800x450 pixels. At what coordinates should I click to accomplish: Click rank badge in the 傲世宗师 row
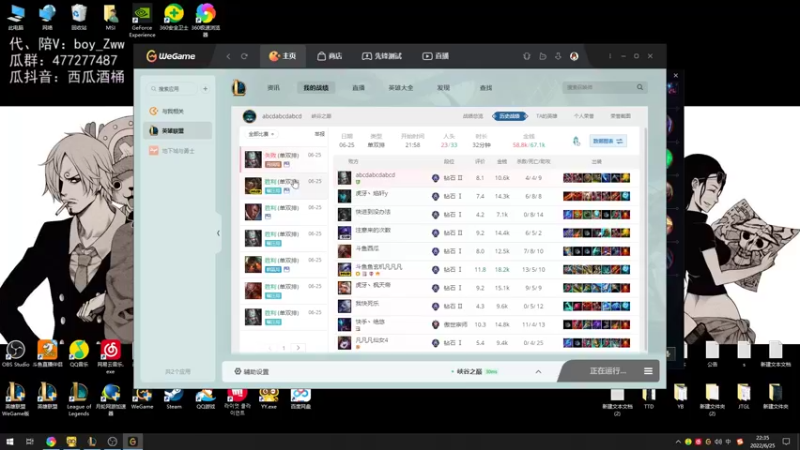tap(435, 324)
